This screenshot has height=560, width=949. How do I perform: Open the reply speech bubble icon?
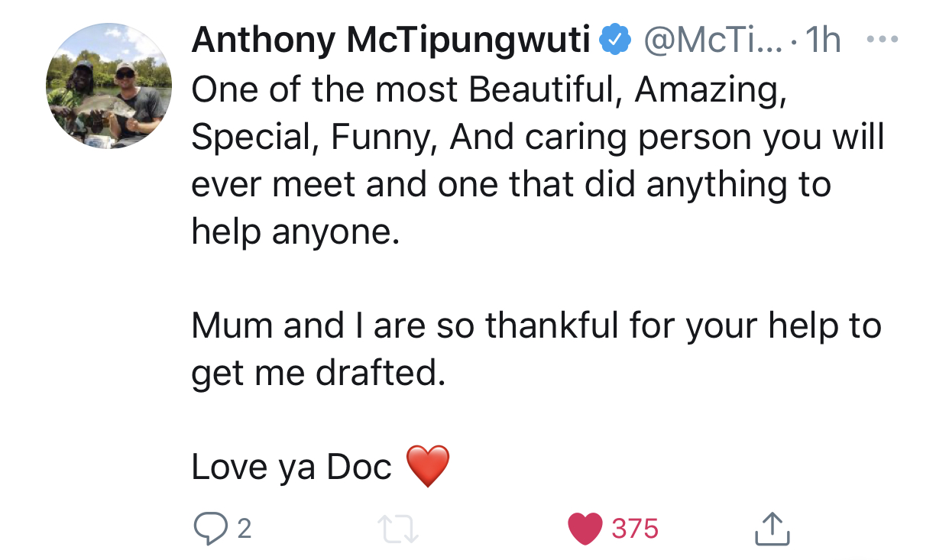click(x=209, y=529)
